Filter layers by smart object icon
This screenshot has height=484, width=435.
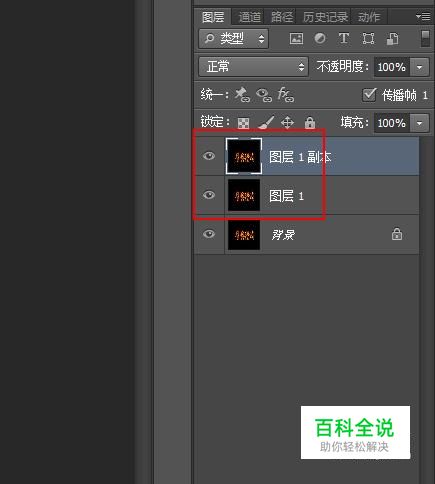coord(392,39)
